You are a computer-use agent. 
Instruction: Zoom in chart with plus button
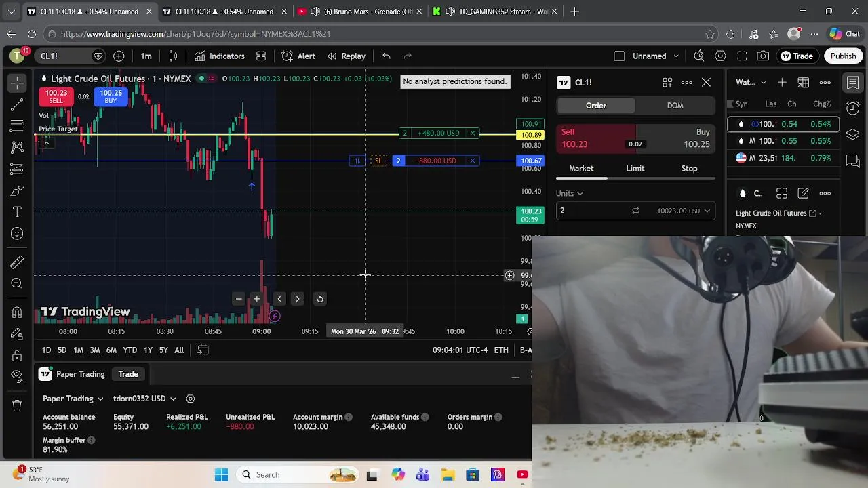tap(256, 299)
